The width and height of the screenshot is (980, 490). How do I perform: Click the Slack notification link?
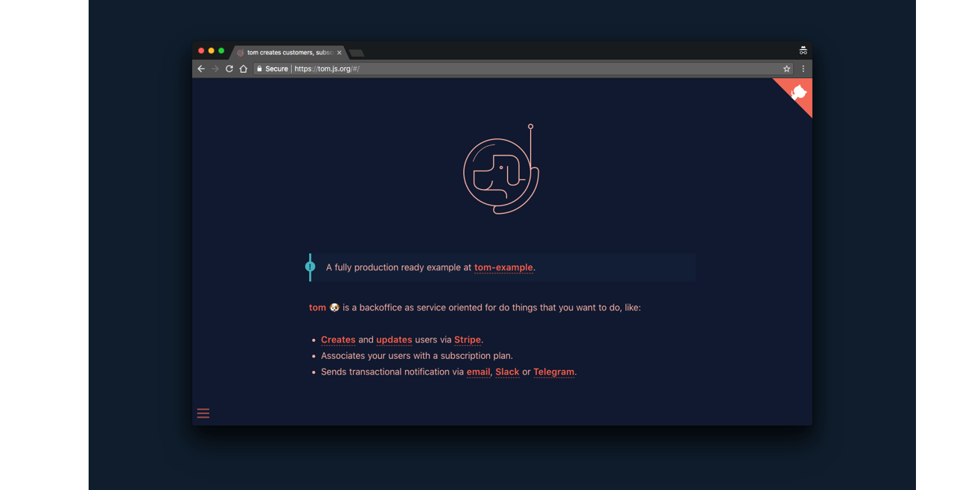[507, 372]
